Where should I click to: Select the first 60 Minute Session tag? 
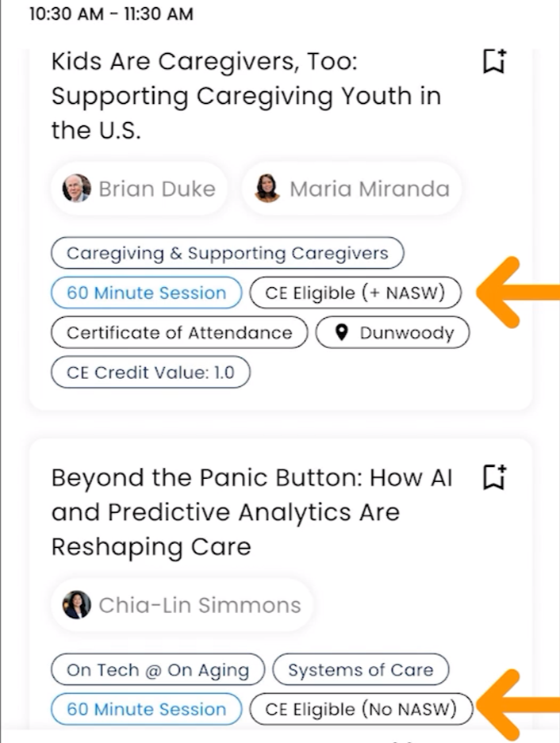[x=146, y=293]
